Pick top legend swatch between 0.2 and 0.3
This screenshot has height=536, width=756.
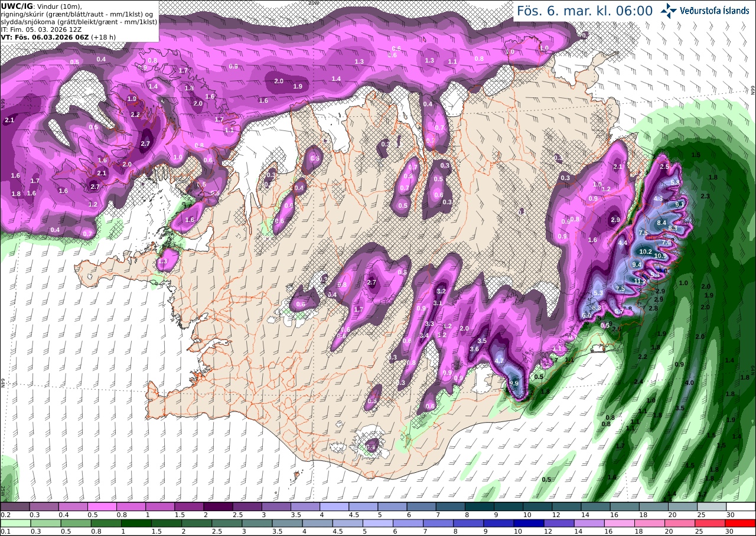[x=15, y=506]
